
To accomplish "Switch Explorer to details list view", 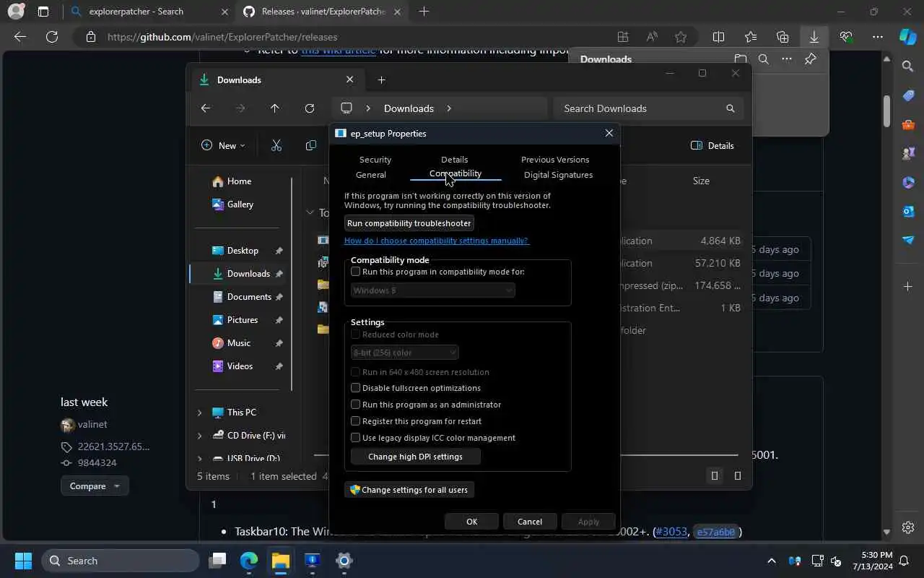I will (715, 475).
